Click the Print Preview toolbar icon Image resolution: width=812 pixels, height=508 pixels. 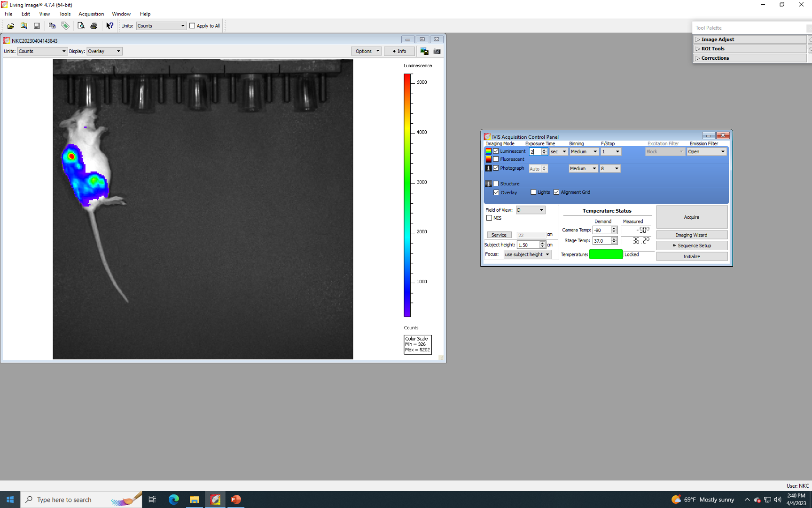point(81,26)
